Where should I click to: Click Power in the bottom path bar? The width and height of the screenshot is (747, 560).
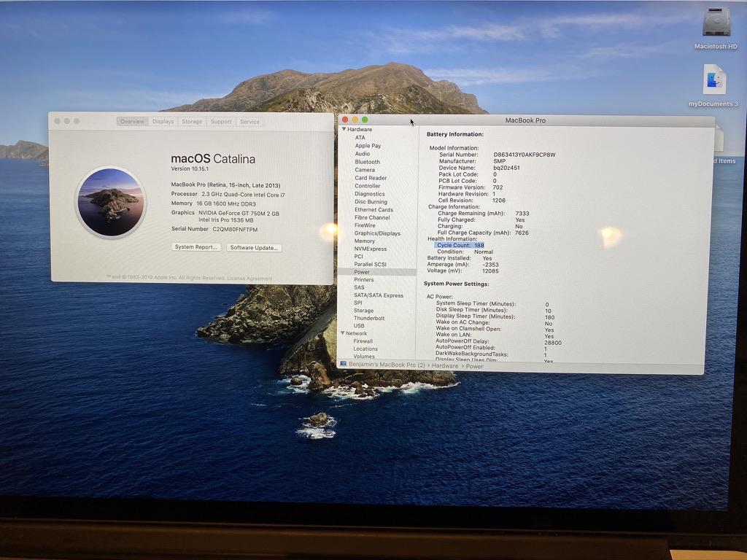pos(474,366)
